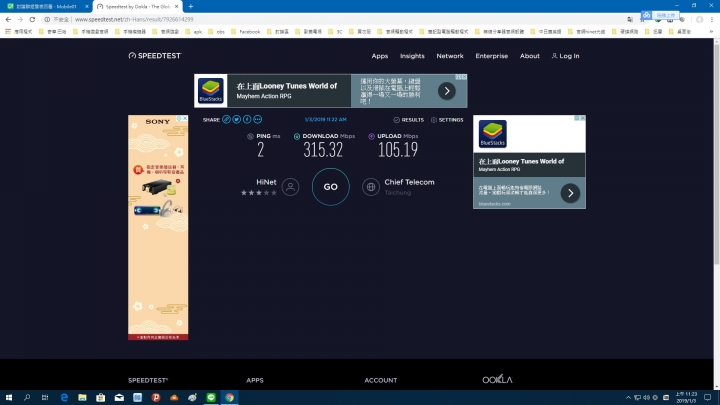Close the right BlueStacks ad
Image resolution: width=720 pixels, height=405 pixels.
tap(583, 118)
